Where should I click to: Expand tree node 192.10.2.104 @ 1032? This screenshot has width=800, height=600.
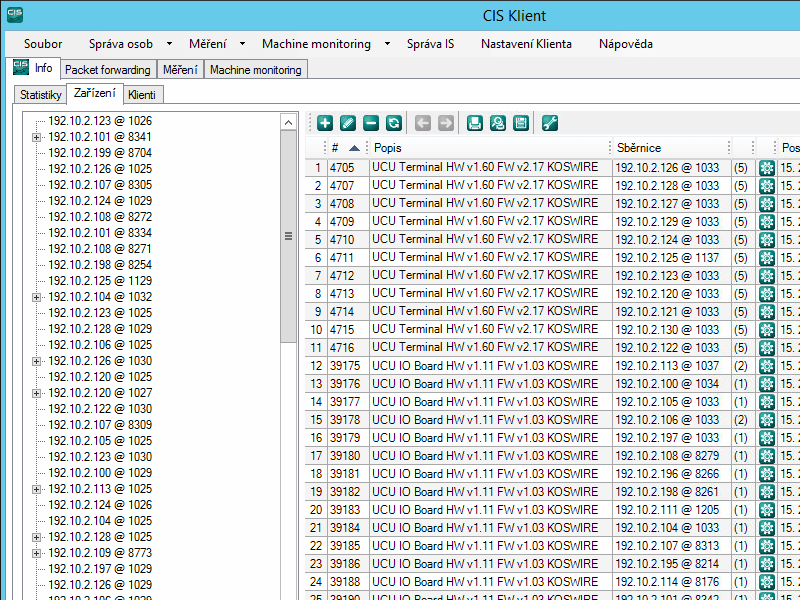[36, 297]
